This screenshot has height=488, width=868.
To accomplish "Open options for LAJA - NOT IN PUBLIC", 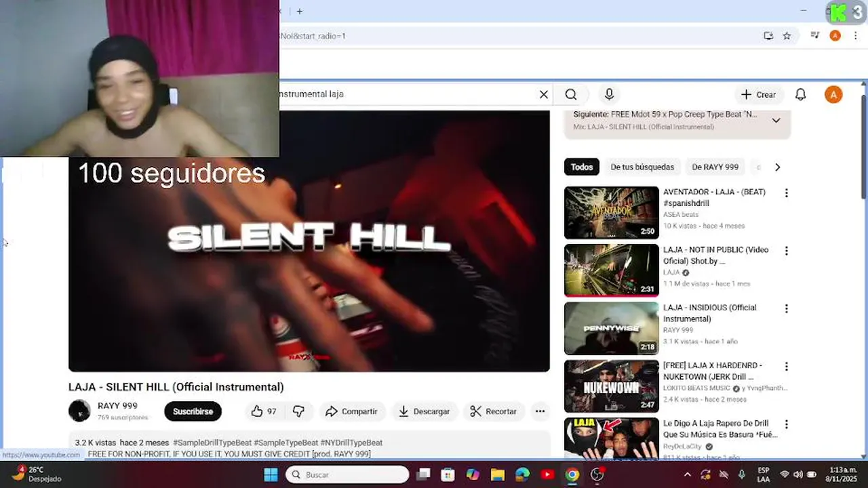I will [x=786, y=251].
